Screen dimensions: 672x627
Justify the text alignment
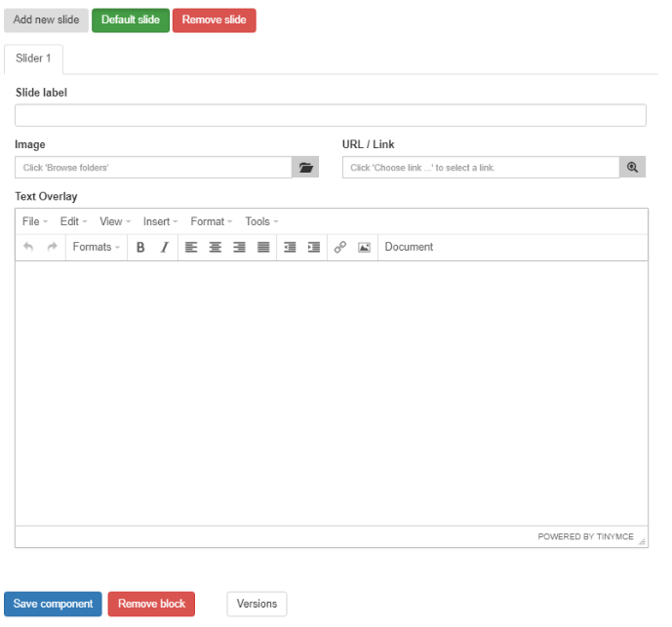[263, 248]
